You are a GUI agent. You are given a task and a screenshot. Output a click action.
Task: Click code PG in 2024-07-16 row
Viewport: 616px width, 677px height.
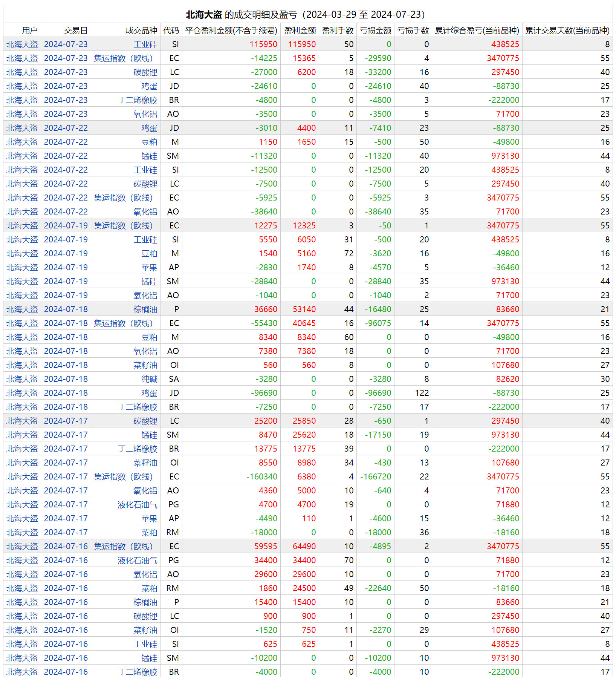174,560
